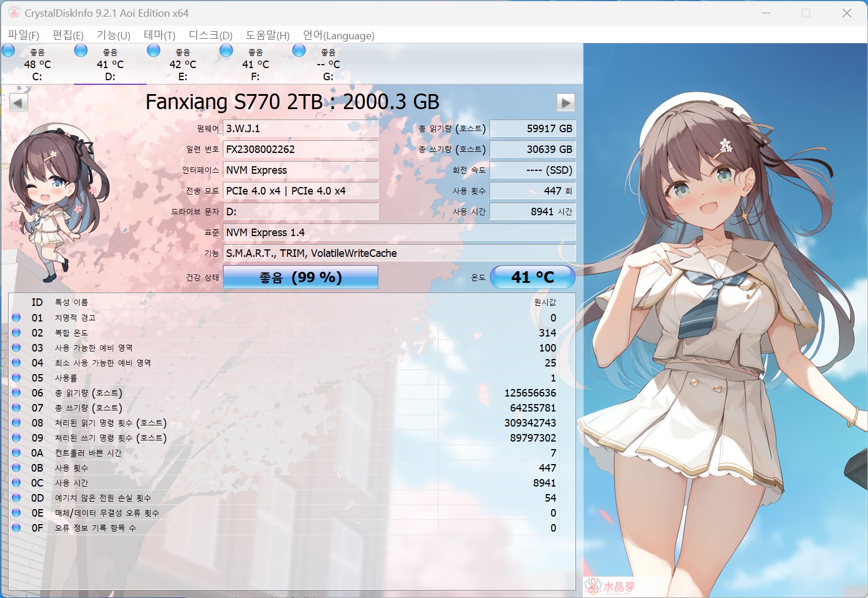The image size is (868, 598).
Task: Click the firmware field 3.W.J.1
Action: tap(301, 129)
